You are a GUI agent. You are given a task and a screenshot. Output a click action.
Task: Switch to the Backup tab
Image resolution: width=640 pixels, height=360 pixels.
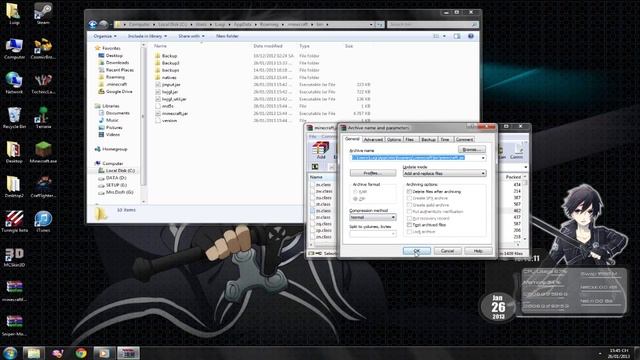coord(428,140)
